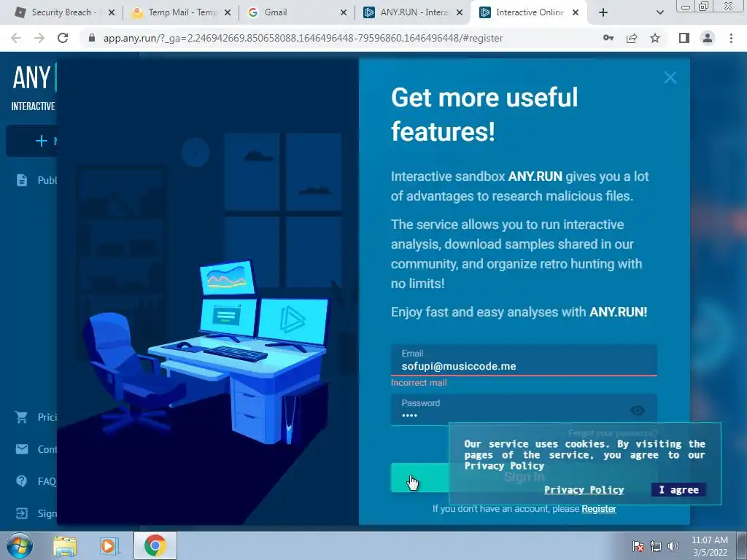Click the Email input field

(524, 360)
